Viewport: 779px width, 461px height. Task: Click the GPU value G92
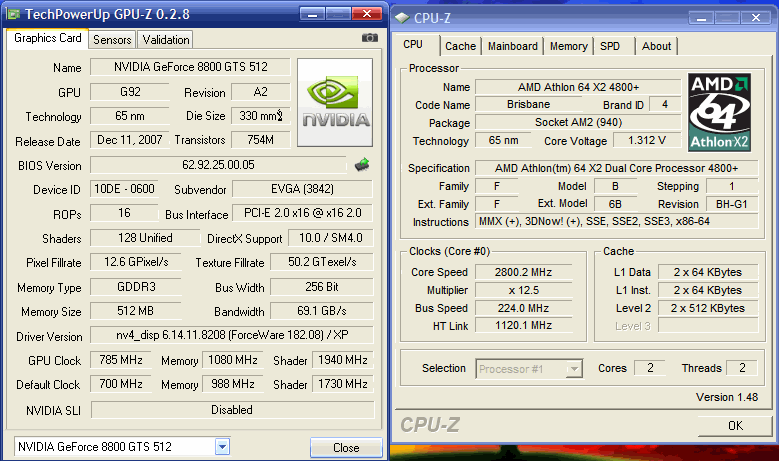[x=130, y=92]
